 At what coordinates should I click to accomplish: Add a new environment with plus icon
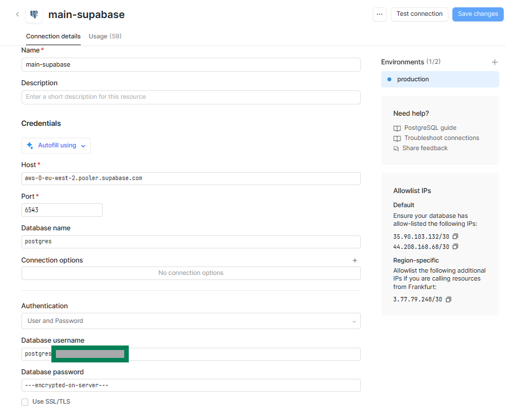point(495,62)
